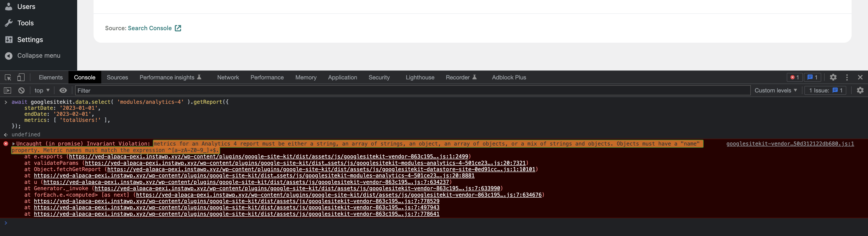Screen dimensions: 868x236
Task: Click inside the console Filter field
Action: coord(202,90)
